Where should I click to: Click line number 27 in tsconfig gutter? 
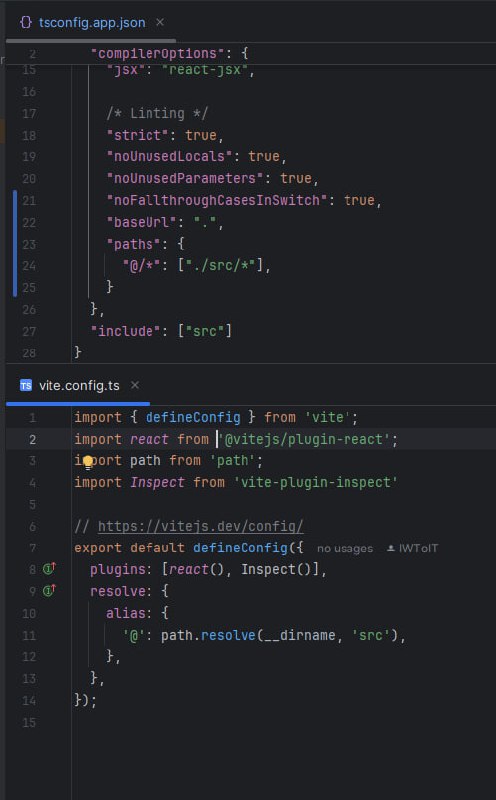29,331
